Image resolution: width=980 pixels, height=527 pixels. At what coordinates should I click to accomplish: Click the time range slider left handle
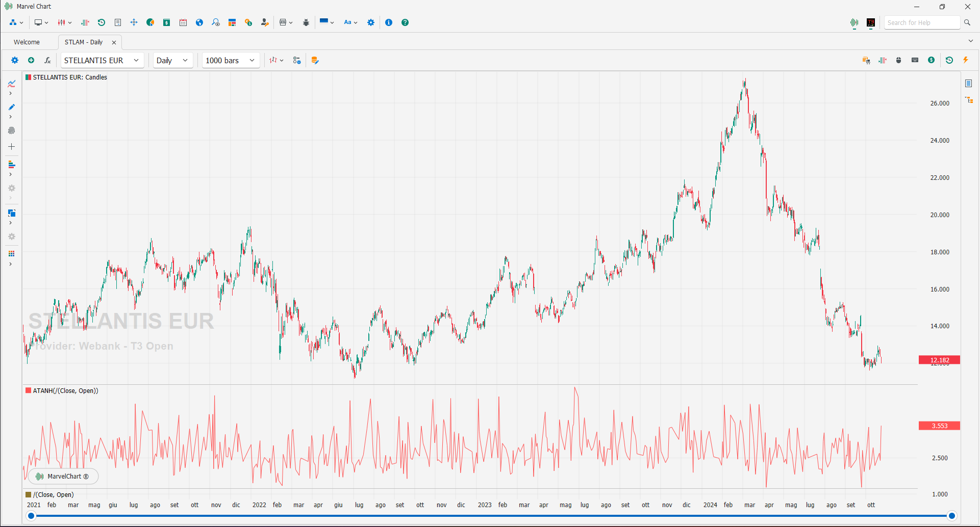click(x=31, y=516)
